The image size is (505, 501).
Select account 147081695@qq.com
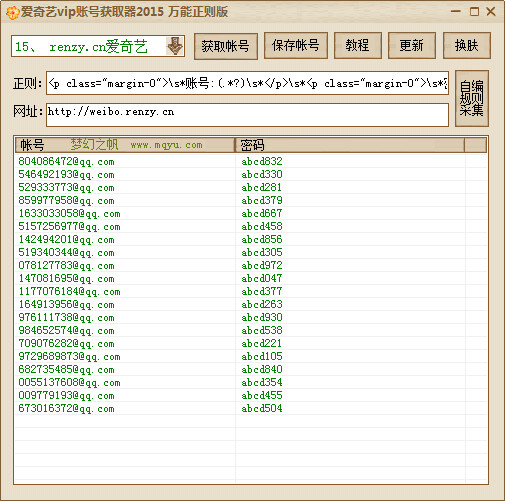pos(66,278)
